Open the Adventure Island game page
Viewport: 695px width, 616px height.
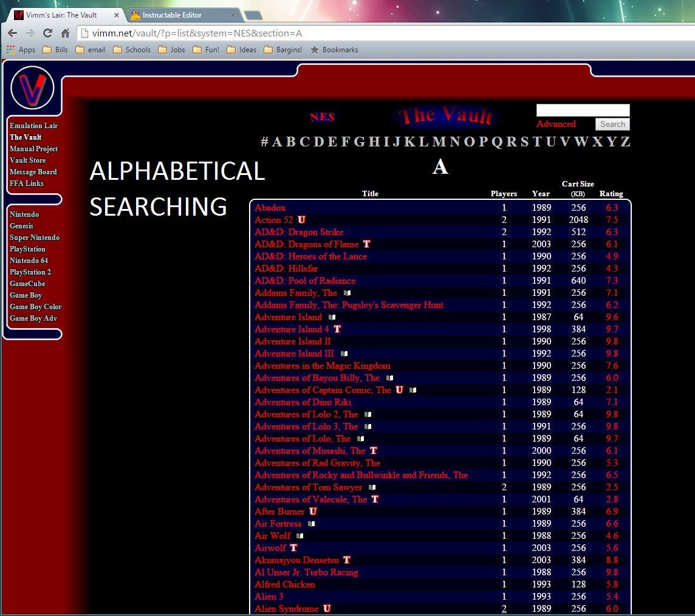point(288,317)
